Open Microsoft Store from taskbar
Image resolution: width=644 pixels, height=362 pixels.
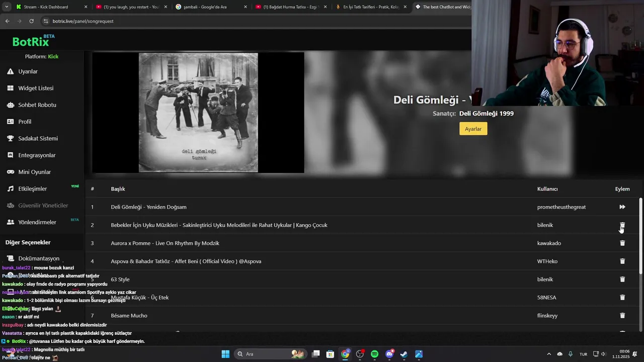tap(331, 354)
